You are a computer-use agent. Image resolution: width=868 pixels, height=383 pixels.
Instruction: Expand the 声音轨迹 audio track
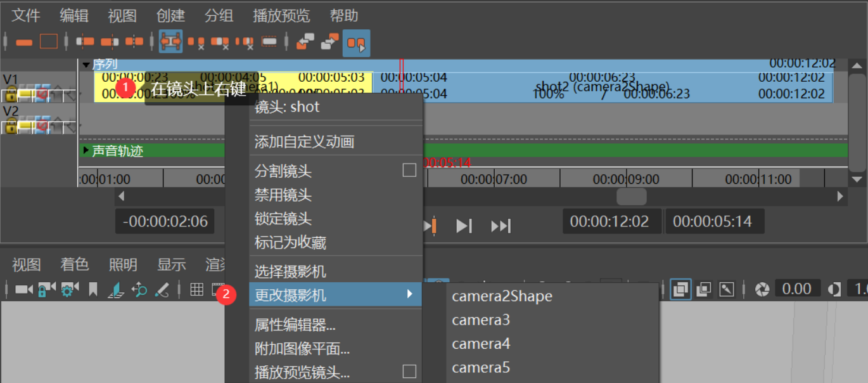tap(87, 151)
